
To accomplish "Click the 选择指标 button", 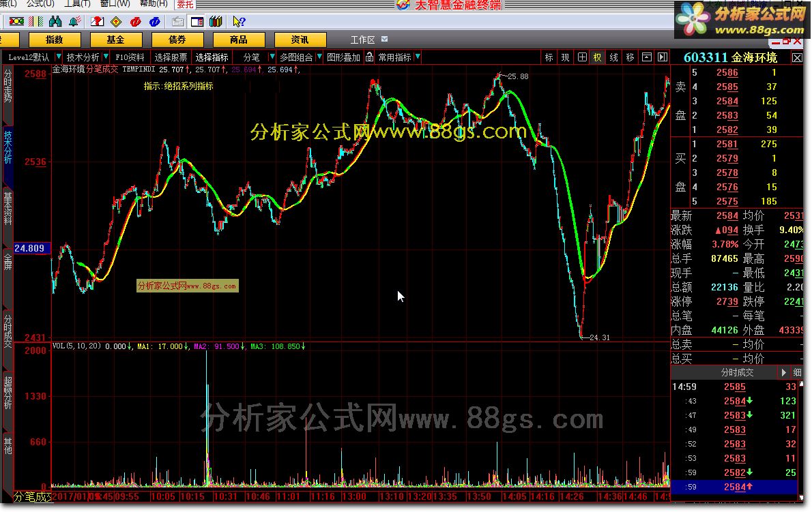I will (x=212, y=57).
